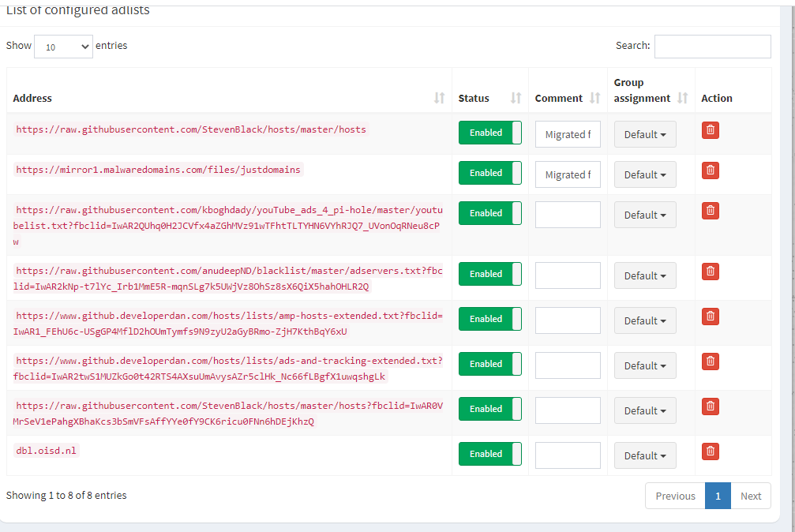This screenshot has height=532, width=795.
Task: Edit comment for kboghdady youTube_ads list
Action: tap(568, 215)
